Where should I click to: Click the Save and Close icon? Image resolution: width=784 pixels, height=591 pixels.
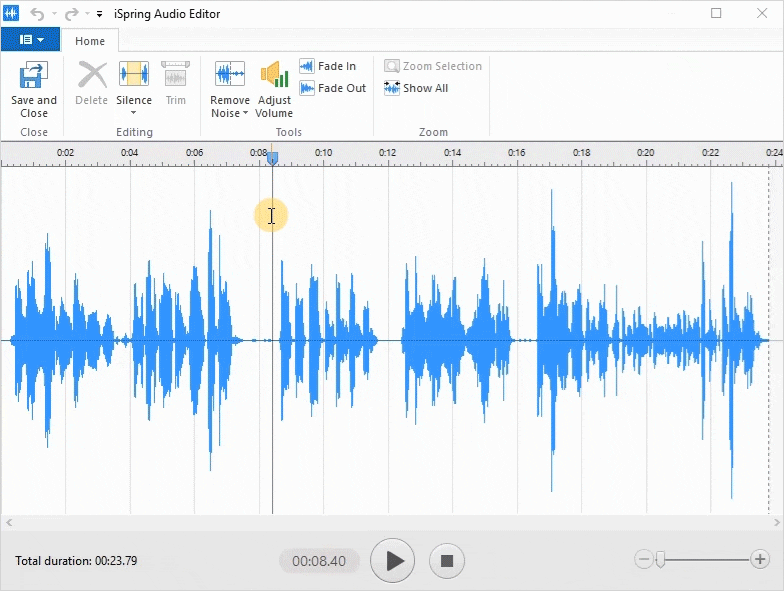click(x=34, y=77)
